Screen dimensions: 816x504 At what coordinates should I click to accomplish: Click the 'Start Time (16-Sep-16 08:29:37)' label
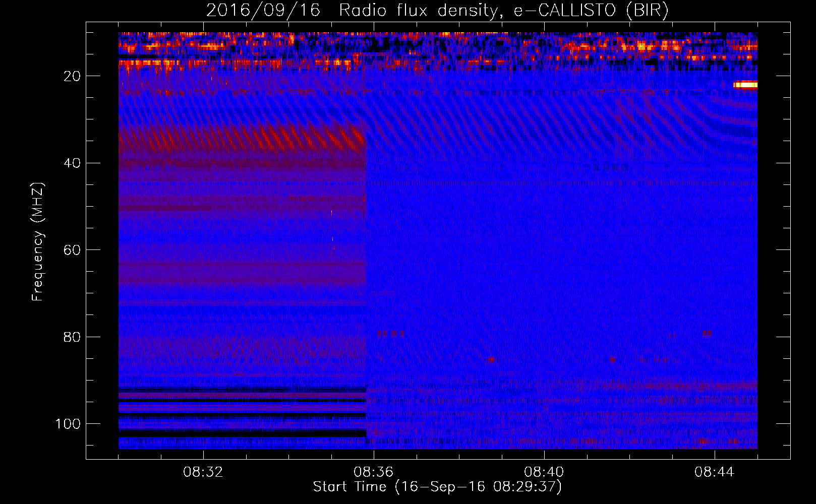pyautogui.click(x=437, y=487)
